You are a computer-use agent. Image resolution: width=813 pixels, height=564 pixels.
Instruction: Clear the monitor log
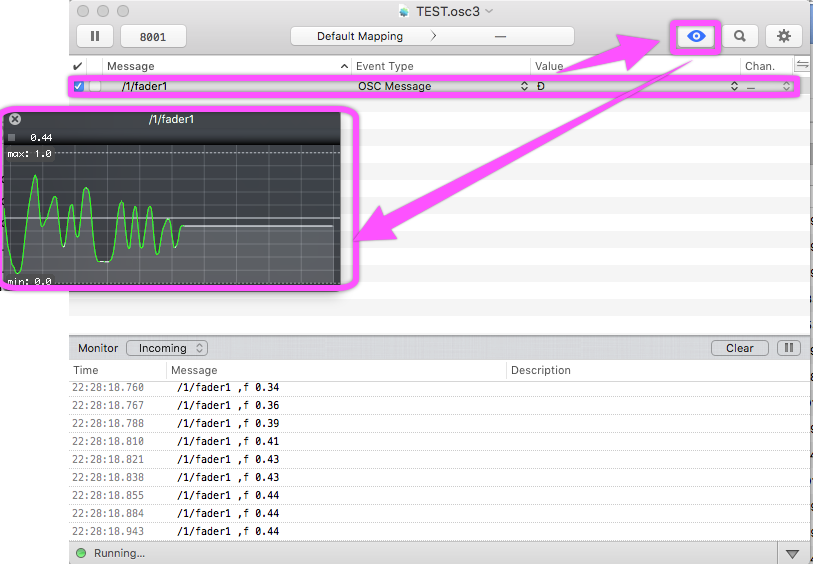point(739,348)
